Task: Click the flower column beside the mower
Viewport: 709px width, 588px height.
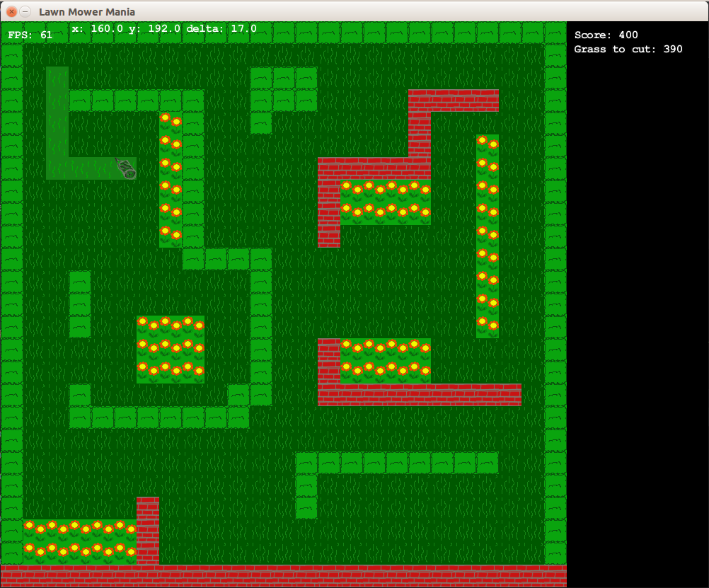Action: pos(171,180)
